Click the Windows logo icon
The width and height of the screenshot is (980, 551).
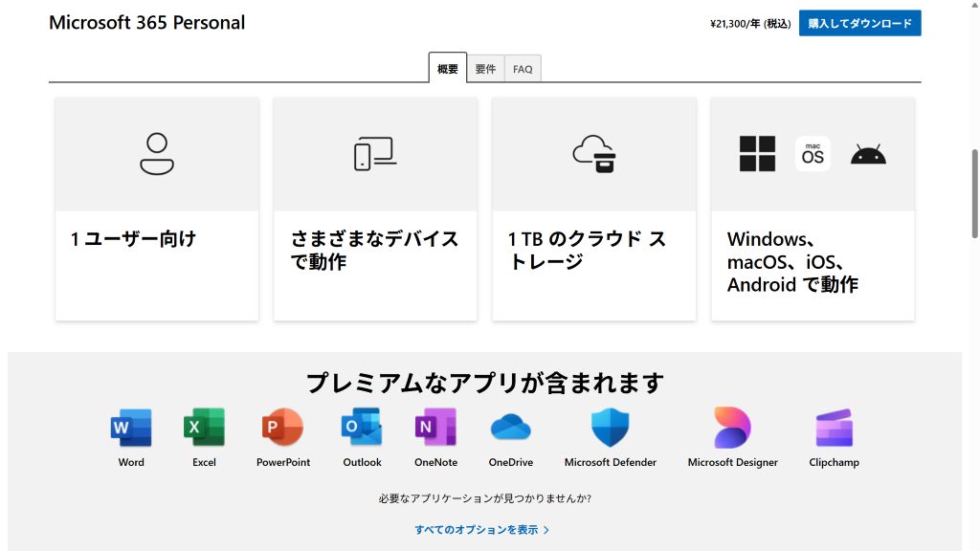(758, 154)
